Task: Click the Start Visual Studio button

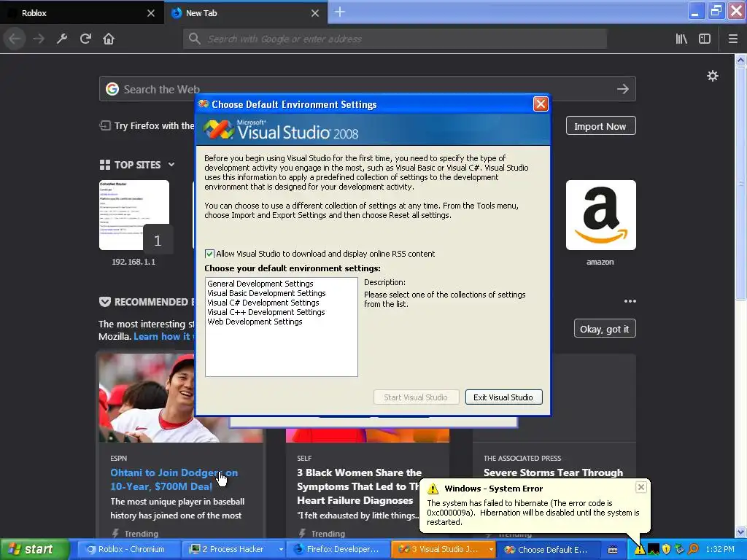Action: [x=416, y=397]
